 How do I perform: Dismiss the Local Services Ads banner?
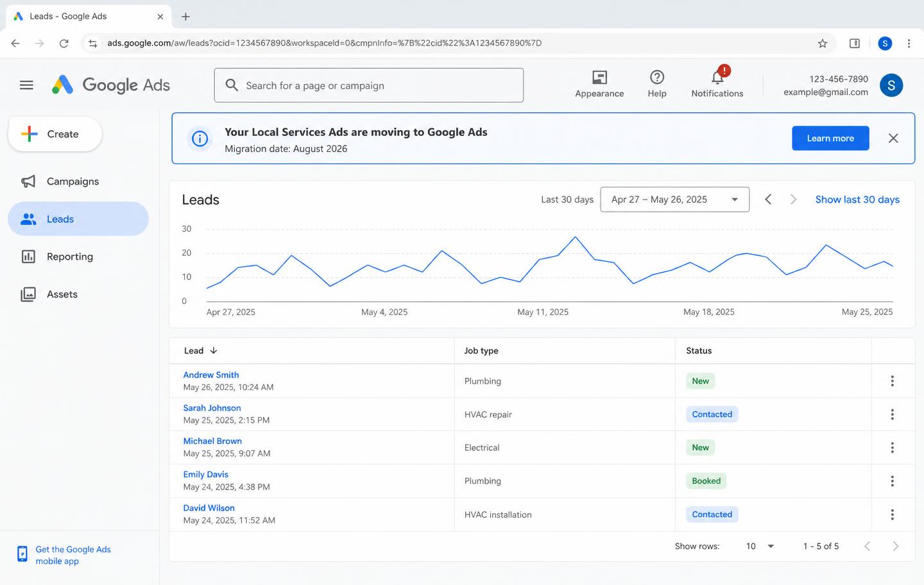[x=893, y=138]
